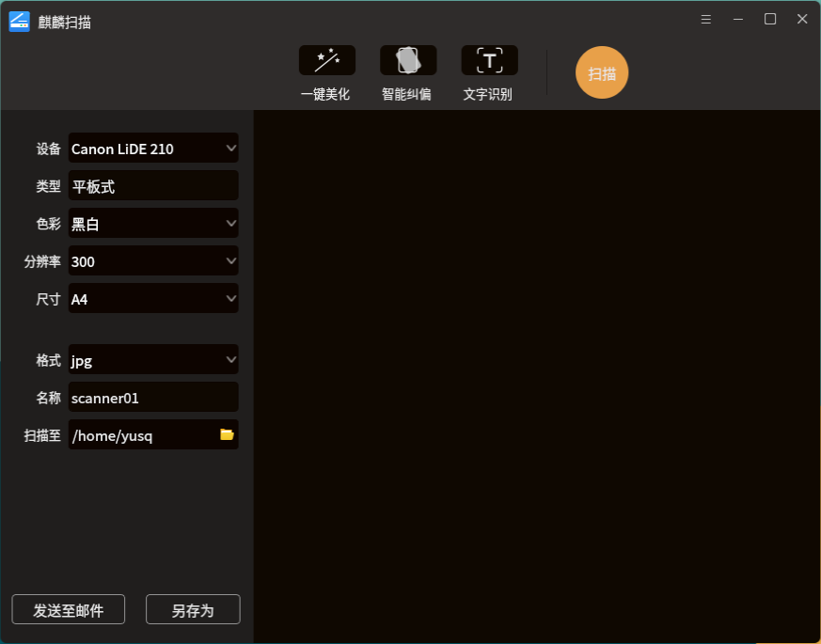Click the 分辨率 label
This screenshot has width=821, height=644.
tap(42, 261)
